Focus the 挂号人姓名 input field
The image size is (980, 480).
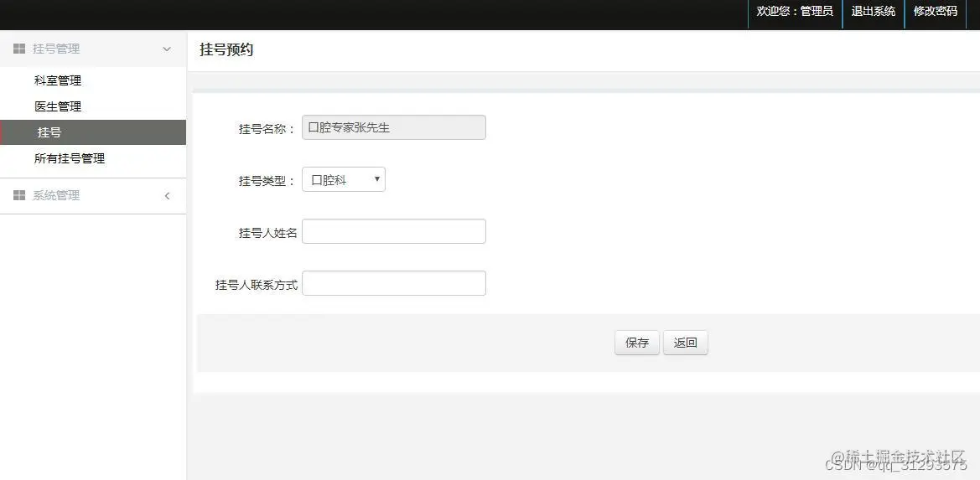pyautogui.click(x=394, y=231)
